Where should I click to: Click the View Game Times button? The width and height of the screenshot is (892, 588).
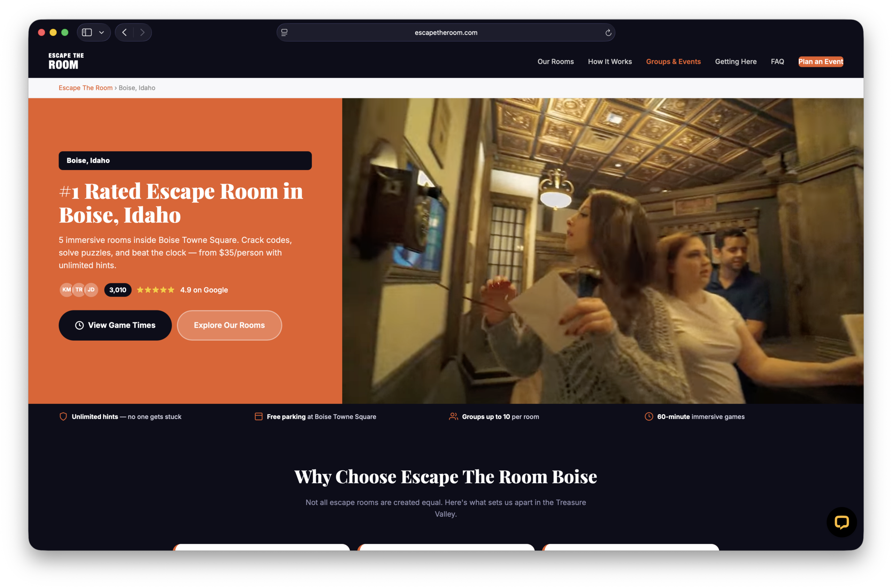115,325
